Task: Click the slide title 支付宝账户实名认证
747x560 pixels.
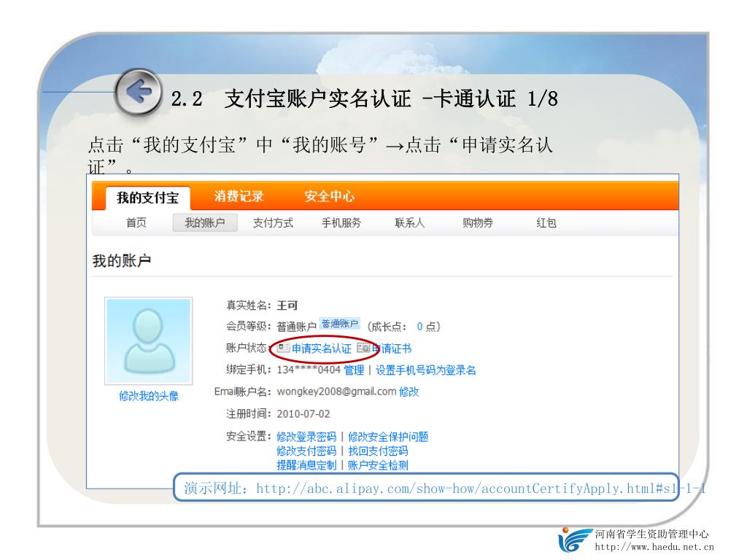Action: point(318,99)
